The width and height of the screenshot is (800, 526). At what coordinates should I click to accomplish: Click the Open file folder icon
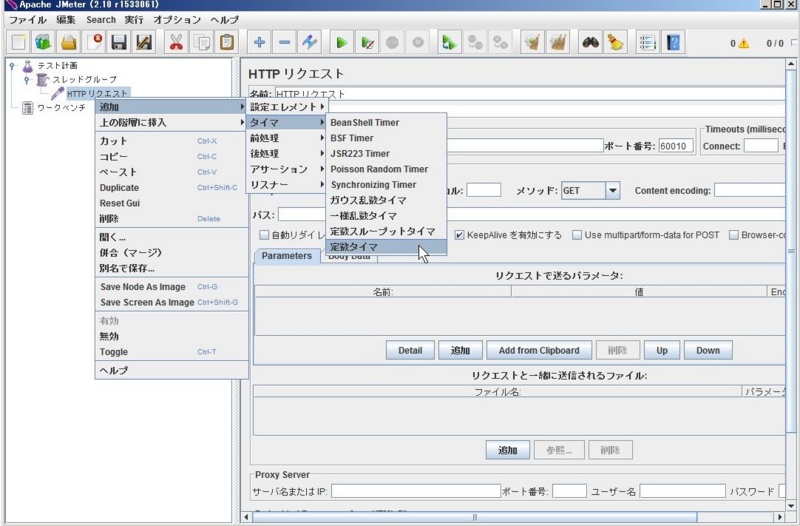coord(68,42)
